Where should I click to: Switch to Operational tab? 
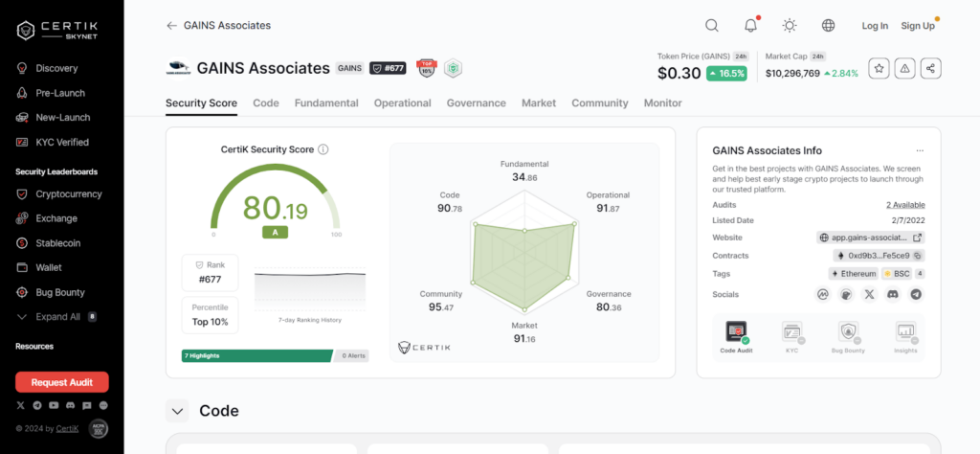(x=403, y=103)
